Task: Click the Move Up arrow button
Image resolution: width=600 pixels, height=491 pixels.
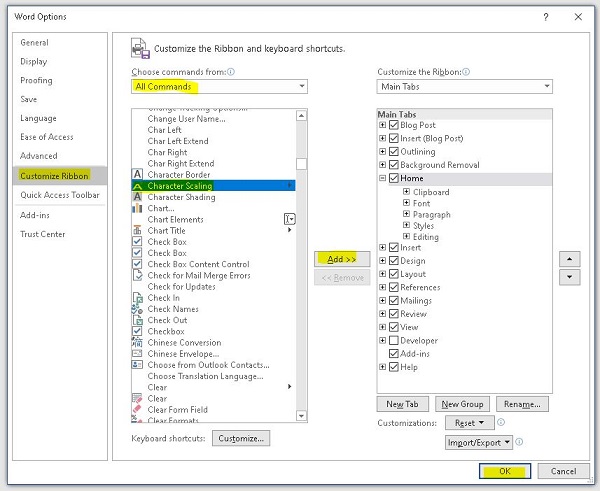Action: pyautogui.click(x=569, y=259)
